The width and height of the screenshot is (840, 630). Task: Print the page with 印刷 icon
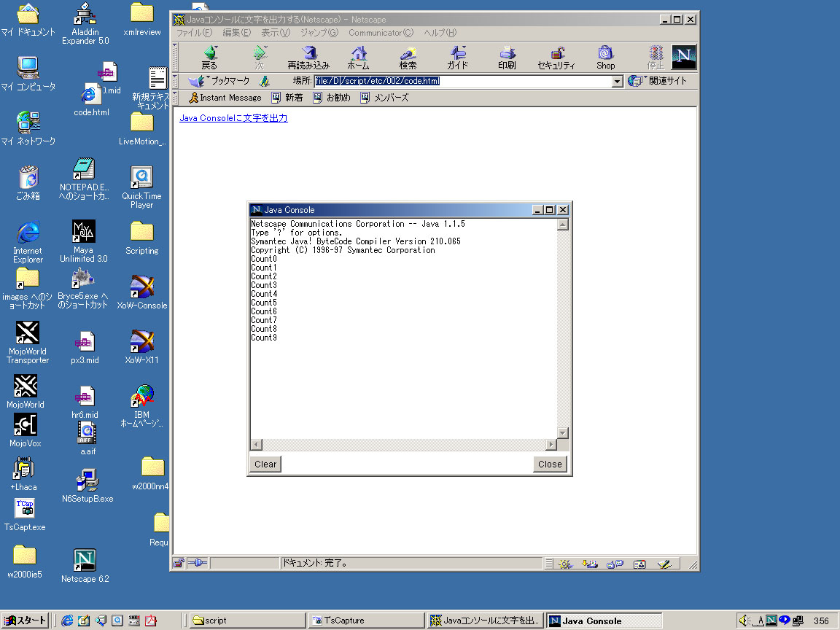tap(507, 58)
